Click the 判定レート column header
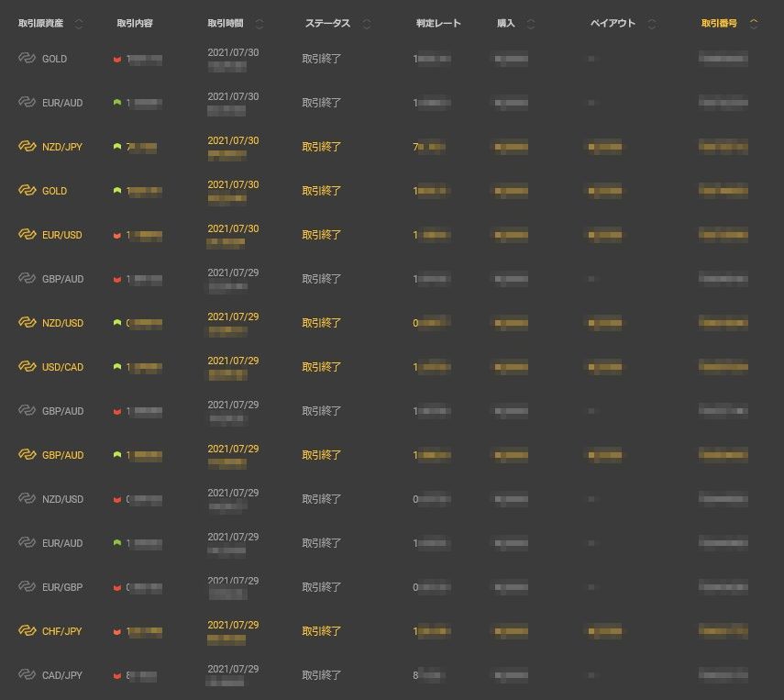Image resolution: width=784 pixels, height=700 pixels. [x=438, y=24]
